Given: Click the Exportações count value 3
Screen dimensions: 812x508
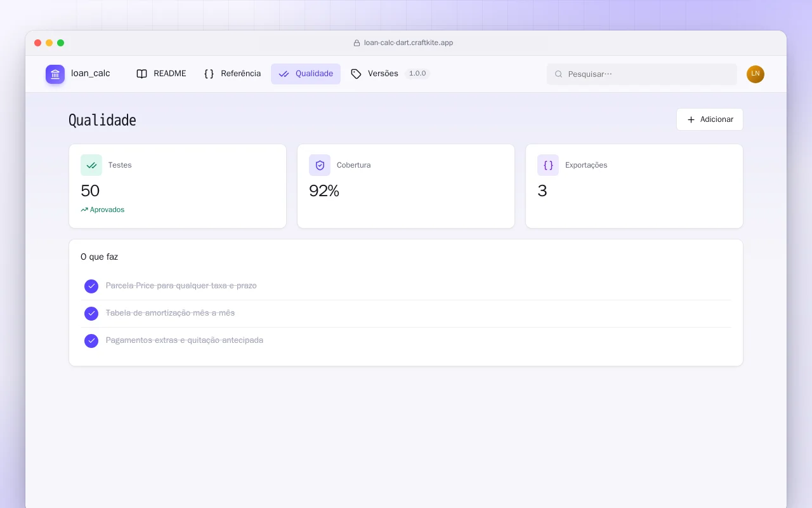Looking at the screenshot, I should (x=542, y=190).
